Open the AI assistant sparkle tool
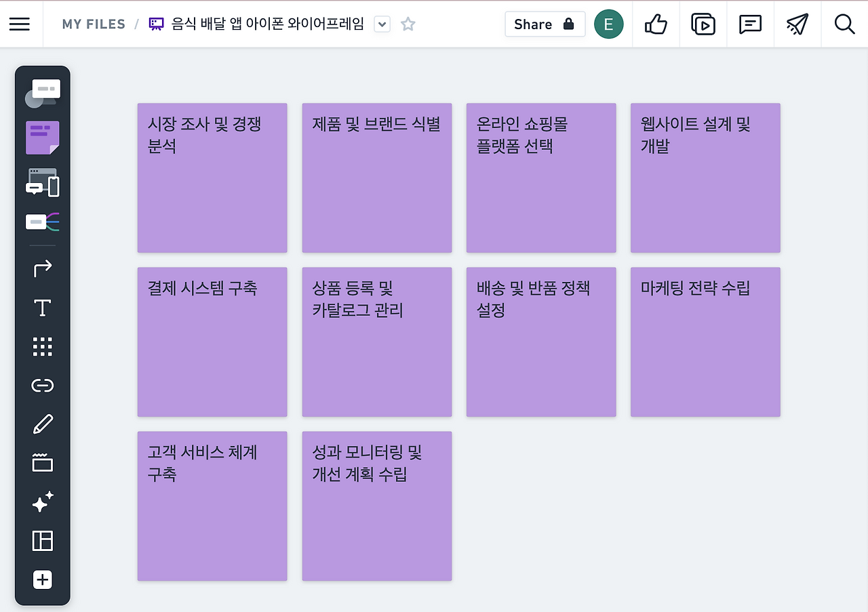Image resolution: width=868 pixels, height=612 pixels. tap(42, 502)
